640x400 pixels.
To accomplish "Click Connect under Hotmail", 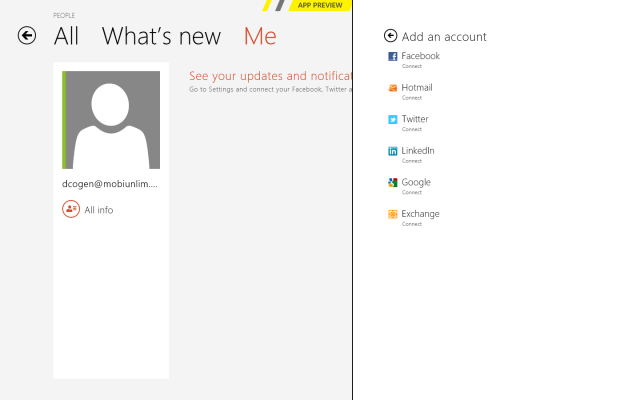I will click(x=412, y=98).
